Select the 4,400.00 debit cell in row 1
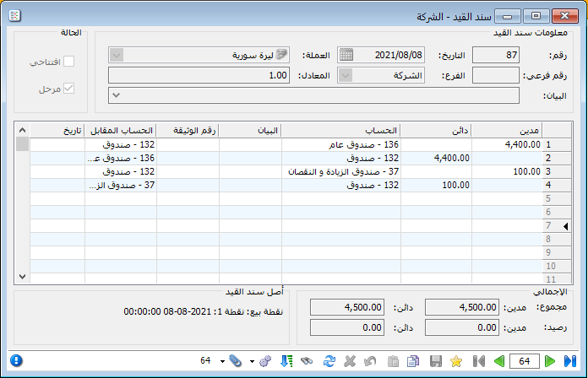The image size is (588, 378). tap(507, 144)
